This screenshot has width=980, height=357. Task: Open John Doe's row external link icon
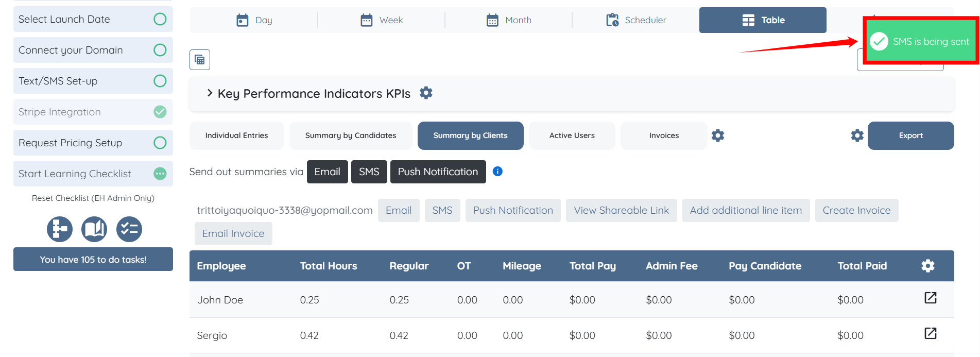pos(930,298)
